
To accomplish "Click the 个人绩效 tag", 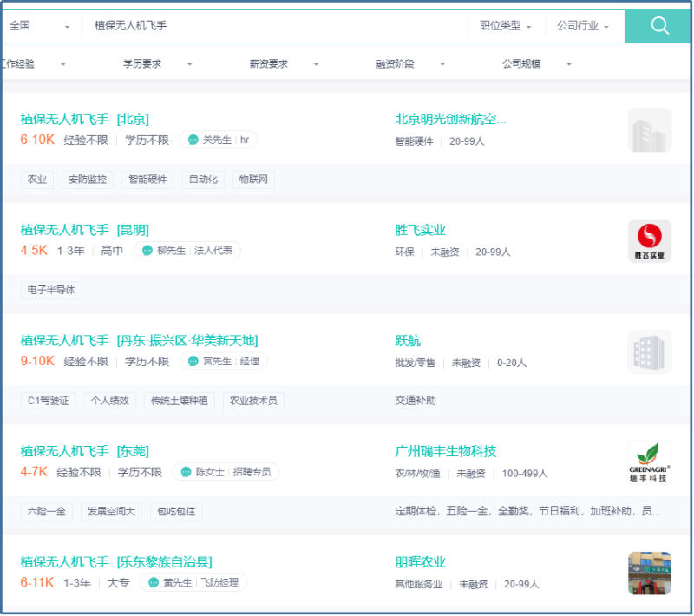I will [110, 401].
